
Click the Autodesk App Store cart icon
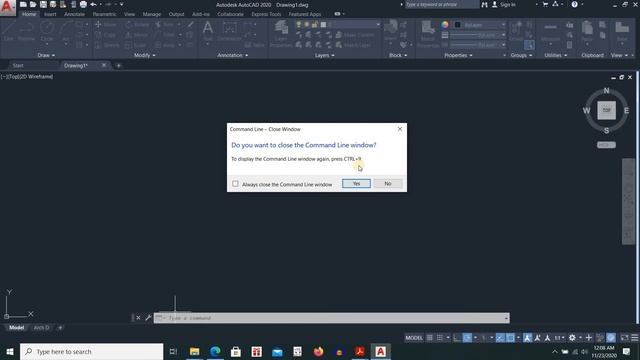545,4
